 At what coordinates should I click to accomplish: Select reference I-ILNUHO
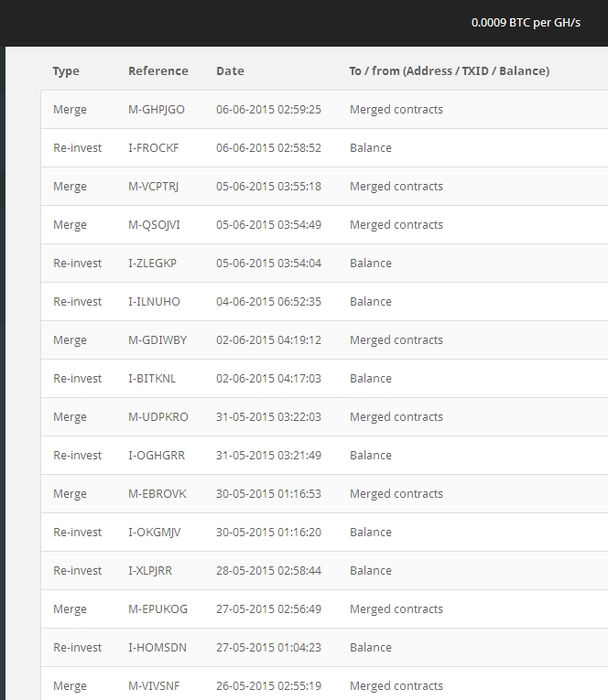154,301
